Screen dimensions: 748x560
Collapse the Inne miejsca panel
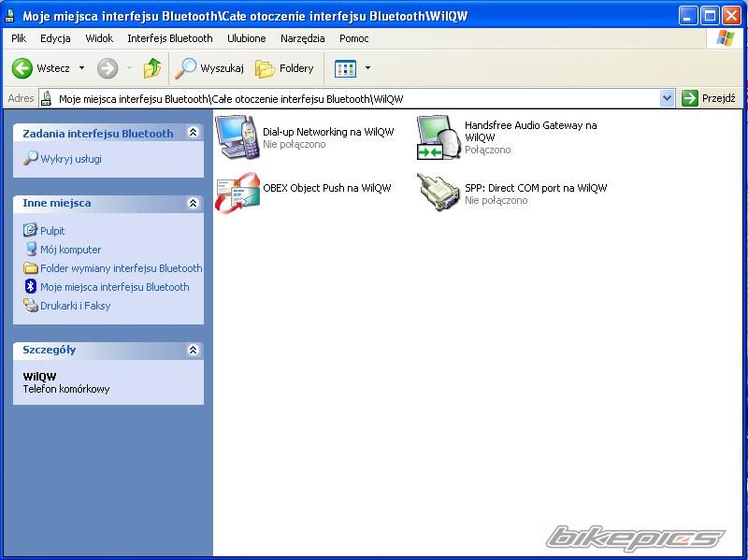193,203
